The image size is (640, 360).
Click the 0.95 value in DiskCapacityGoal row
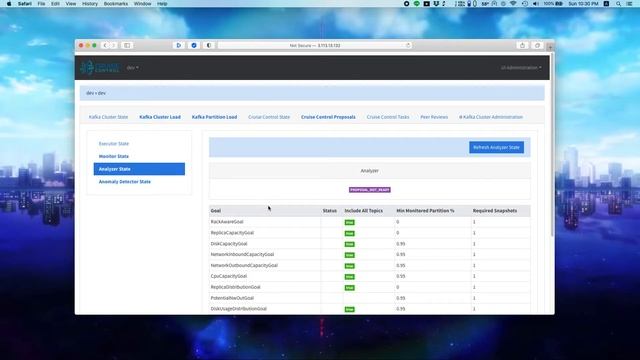pyautogui.click(x=401, y=244)
